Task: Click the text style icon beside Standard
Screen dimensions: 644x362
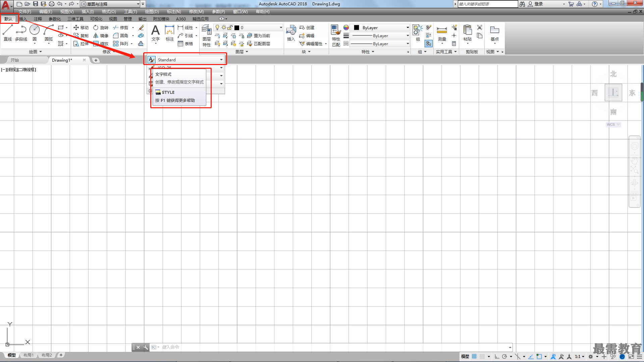Action: pyautogui.click(x=152, y=60)
